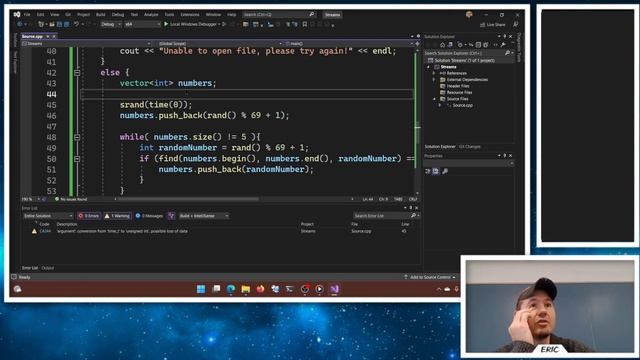640x360 pixels.
Task: Click the Save All icon in toolbar
Action: pos(66,24)
